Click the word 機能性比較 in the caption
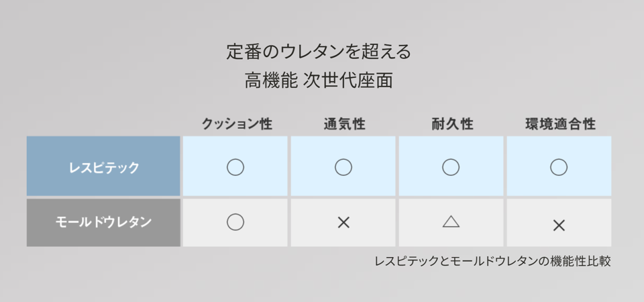The width and height of the screenshot is (644, 302). [x=581, y=261]
